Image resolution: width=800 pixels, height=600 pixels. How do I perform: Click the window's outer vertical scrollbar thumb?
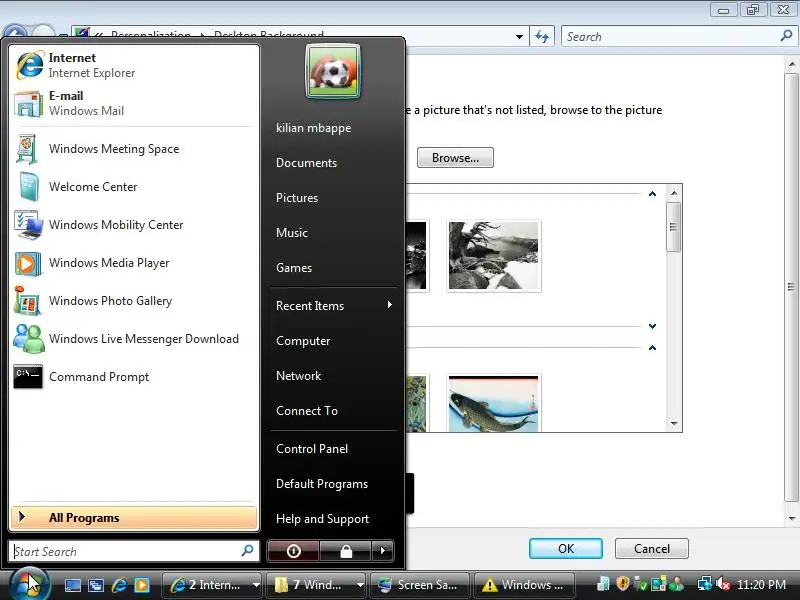click(x=791, y=287)
